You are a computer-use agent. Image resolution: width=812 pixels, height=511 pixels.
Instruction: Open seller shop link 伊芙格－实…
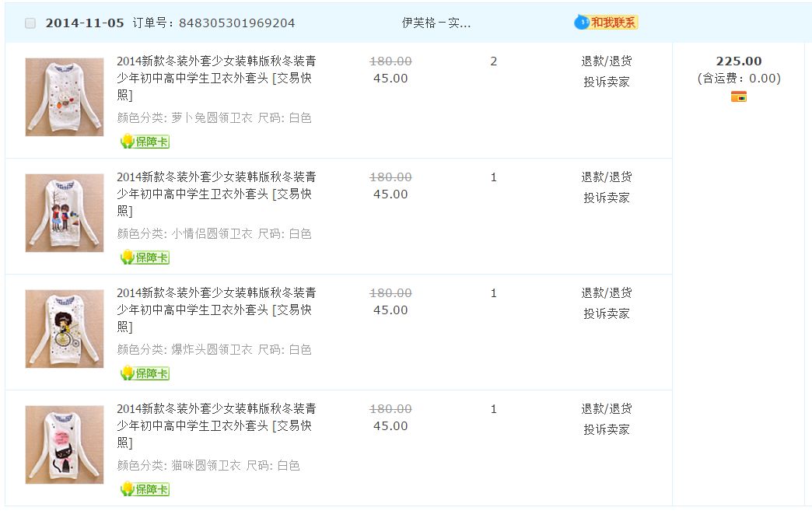pos(436,23)
